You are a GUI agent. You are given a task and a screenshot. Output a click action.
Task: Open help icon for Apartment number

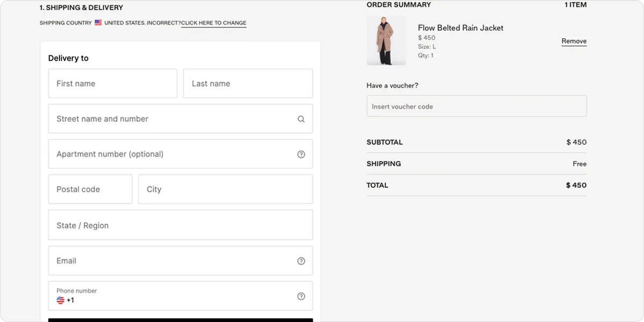301,154
